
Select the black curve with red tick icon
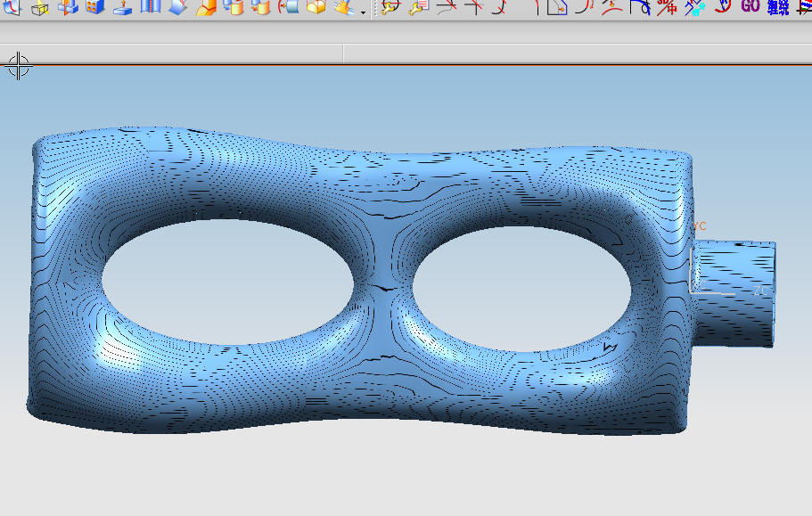coord(500,7)
